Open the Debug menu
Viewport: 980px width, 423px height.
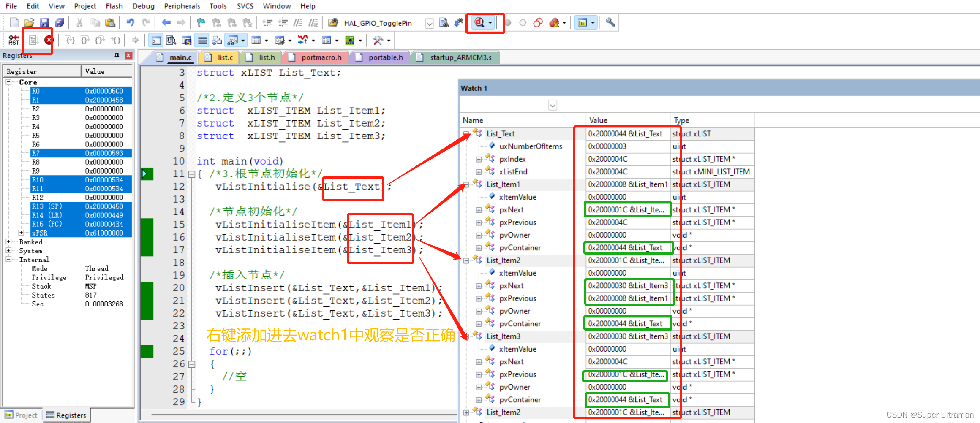(143, 6)
